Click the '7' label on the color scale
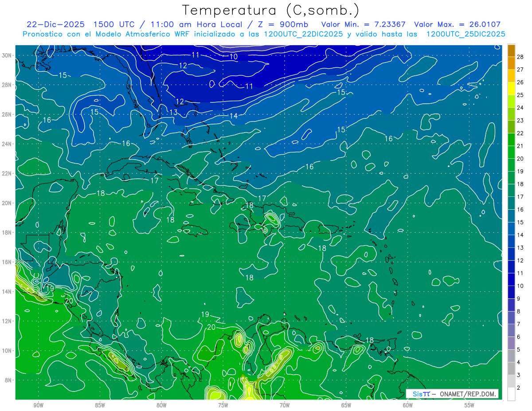Screen dimensions: 532x411 [519, 324]
